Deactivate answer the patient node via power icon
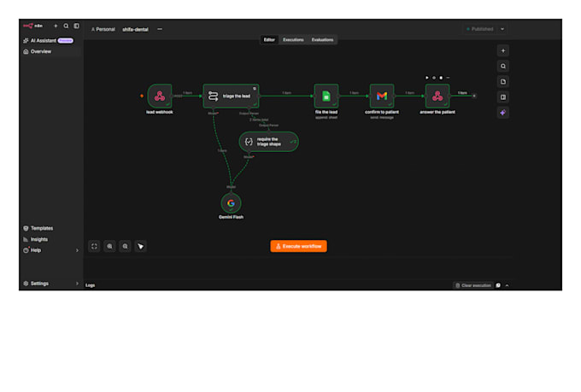Screen dimensions: 581x392 tap(434, 78)
